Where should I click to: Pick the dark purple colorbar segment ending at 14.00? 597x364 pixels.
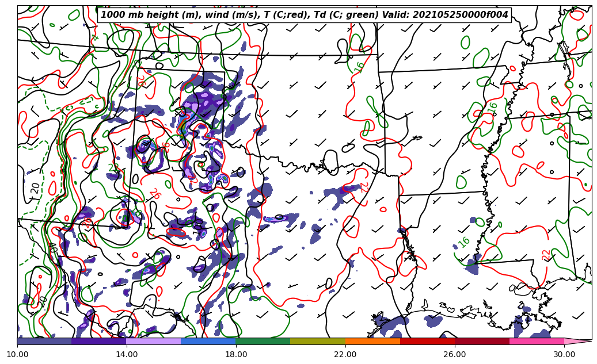99,341
